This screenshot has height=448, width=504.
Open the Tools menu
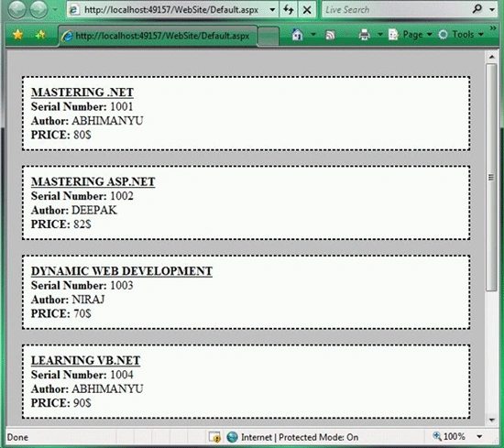[461, 35]
